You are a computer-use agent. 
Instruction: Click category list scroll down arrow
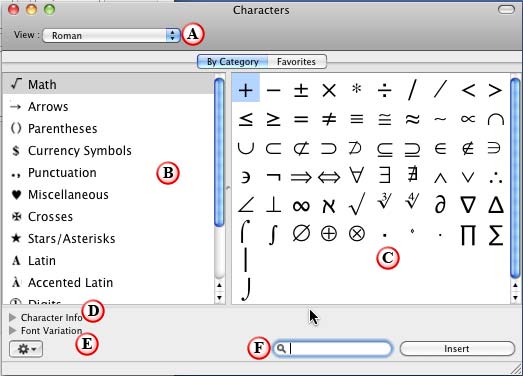(x=219, y=298)
